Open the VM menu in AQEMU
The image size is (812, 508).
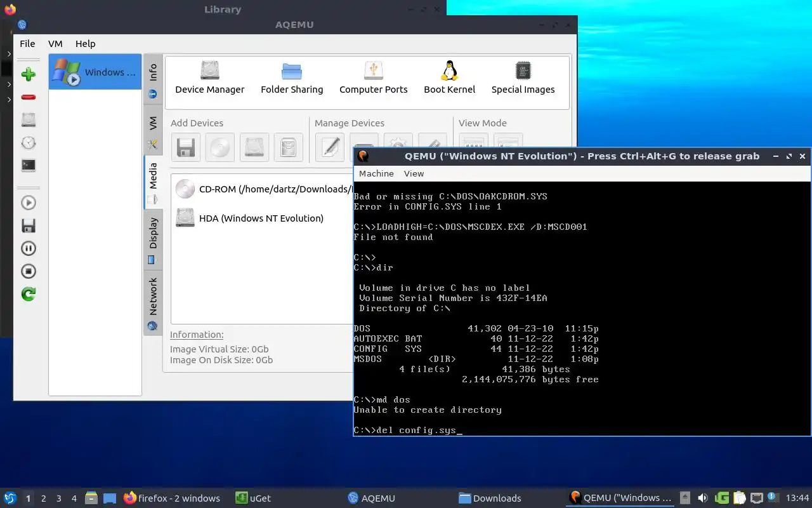pyautogui.click(x=55, y=44)
